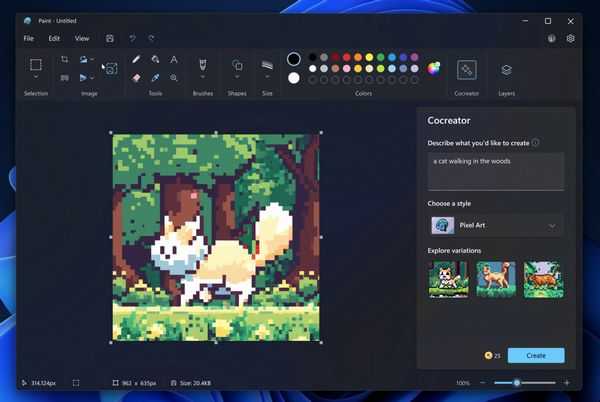Click the zoom slider handle
Viewport: 600px width, 402px height.
(517, 383)
